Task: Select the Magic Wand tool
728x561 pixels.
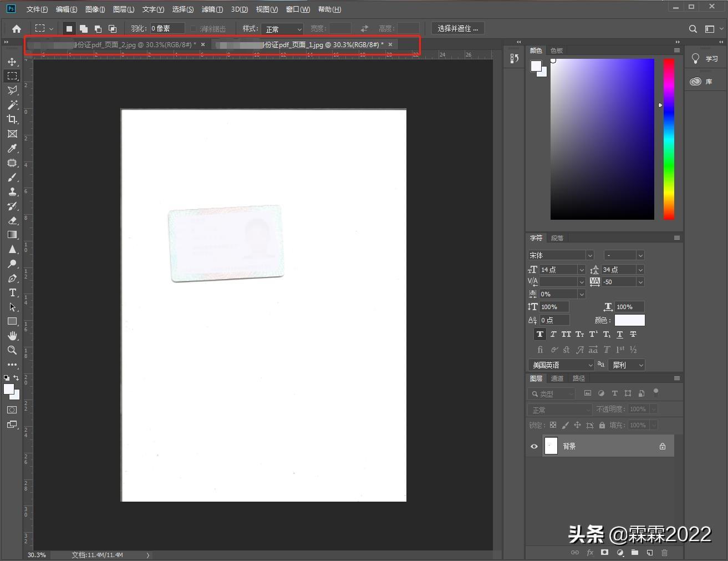Action: (12, 105)
